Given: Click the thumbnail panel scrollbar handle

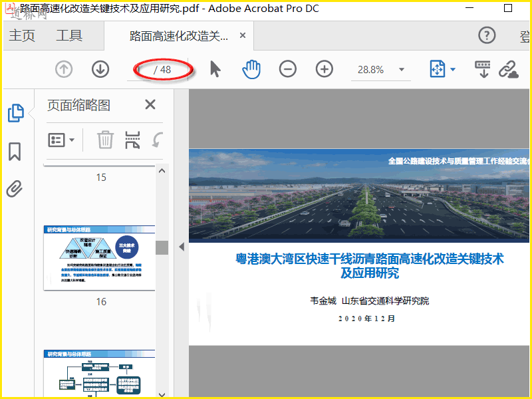Looking at the screenshot, I should pyautogui.click(x=162, y=247).
